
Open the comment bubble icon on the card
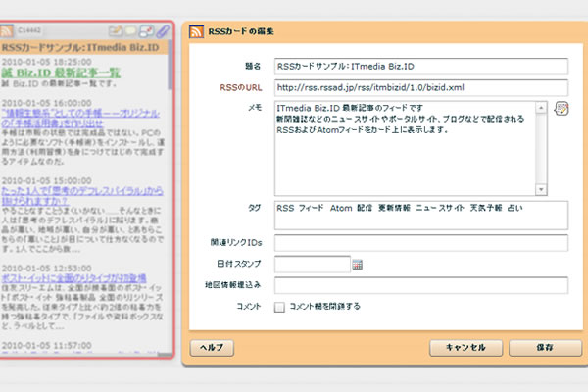point(131,32)
